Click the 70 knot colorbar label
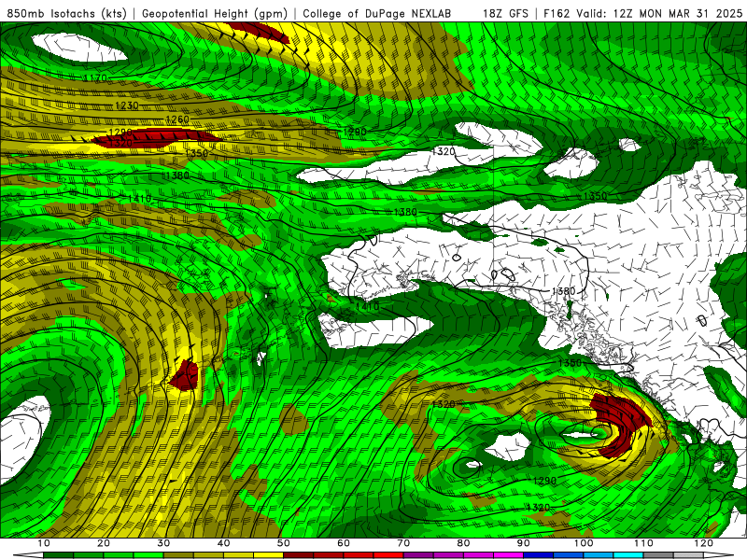 (x=403, y=543)
